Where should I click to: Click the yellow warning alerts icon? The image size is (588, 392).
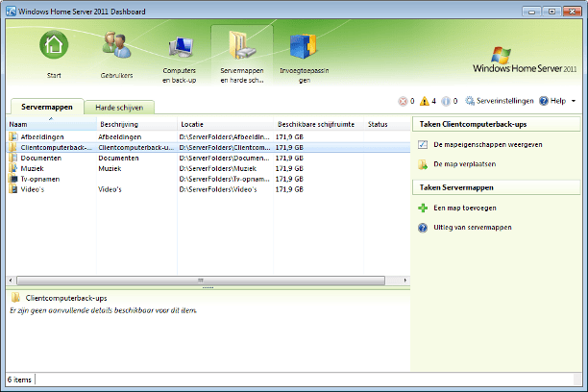[424, 101]
